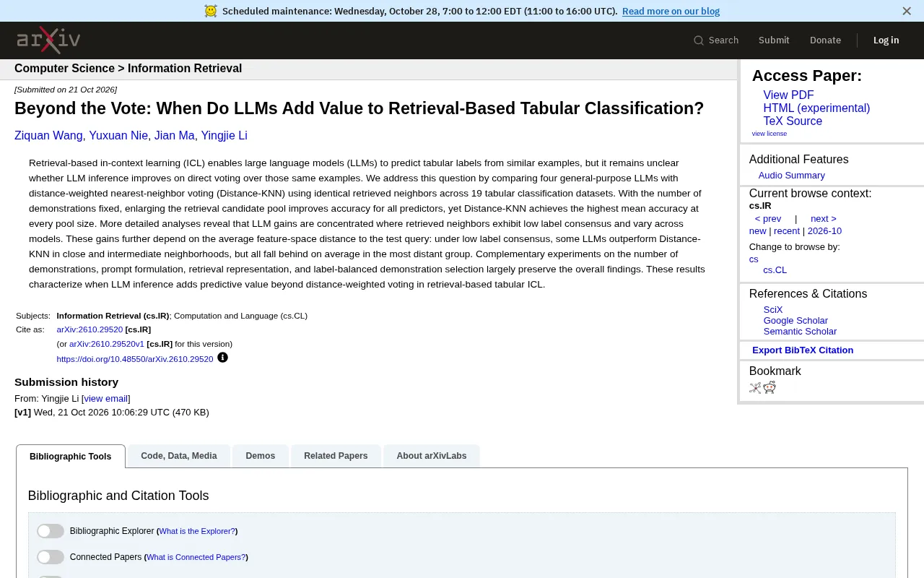Click the arXiv:2610.29520 identifier link

click(x=90, y=329)
